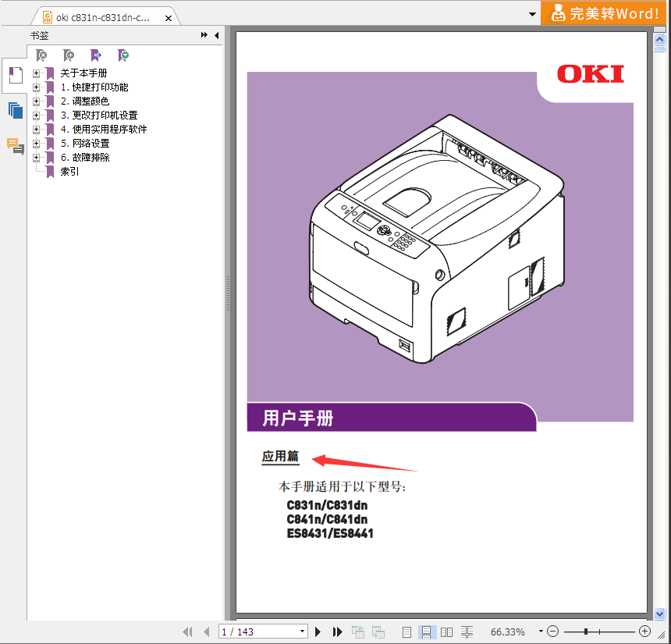Open the 6. 故障排除 bookmark entry
The width and height of the screenshot is (671, 644).
(x=85, y=158)
